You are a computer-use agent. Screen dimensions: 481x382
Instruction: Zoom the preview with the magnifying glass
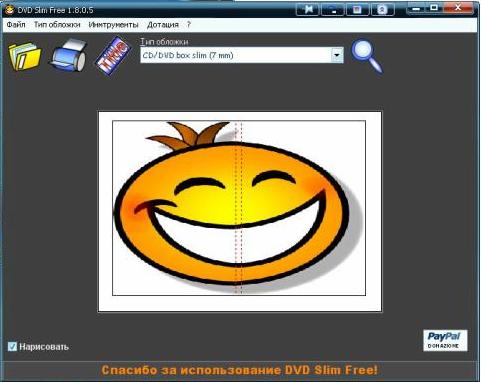[x=367, y=56]
